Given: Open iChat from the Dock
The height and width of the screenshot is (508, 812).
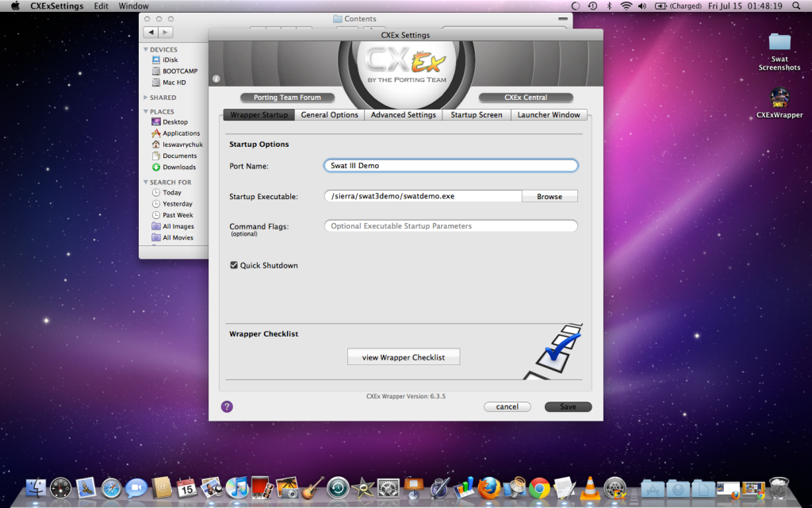Looking at the screenshot, I should click(136, 489).
